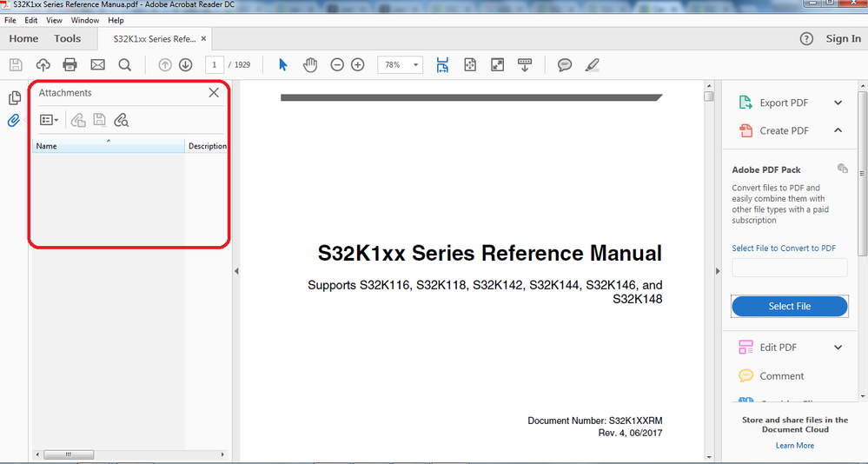Open the Edit menu
Viewport: 868px width, 464px height.
pyautogui.click(x=31, y=20)
